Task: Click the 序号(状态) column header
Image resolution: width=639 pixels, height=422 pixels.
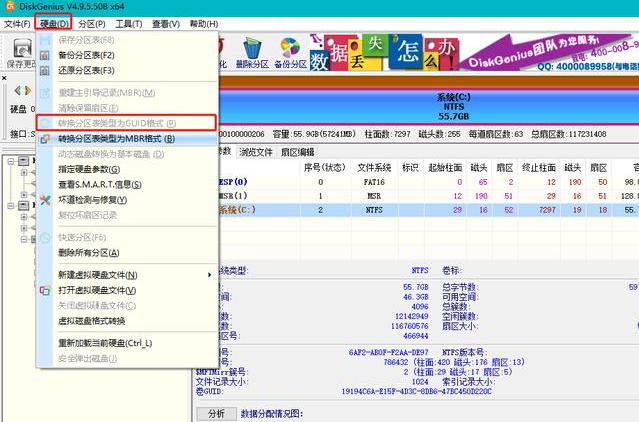Action: [325, 167]
